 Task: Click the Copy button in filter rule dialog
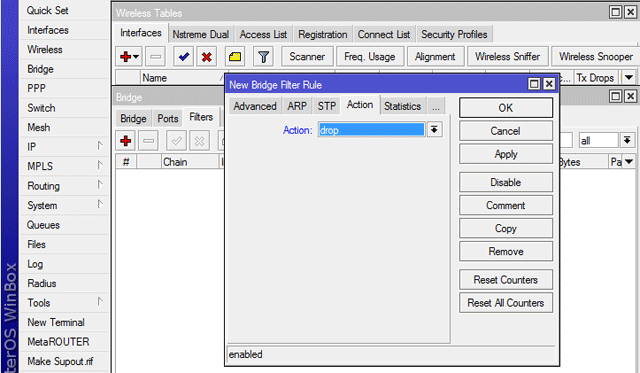point(506,228)
